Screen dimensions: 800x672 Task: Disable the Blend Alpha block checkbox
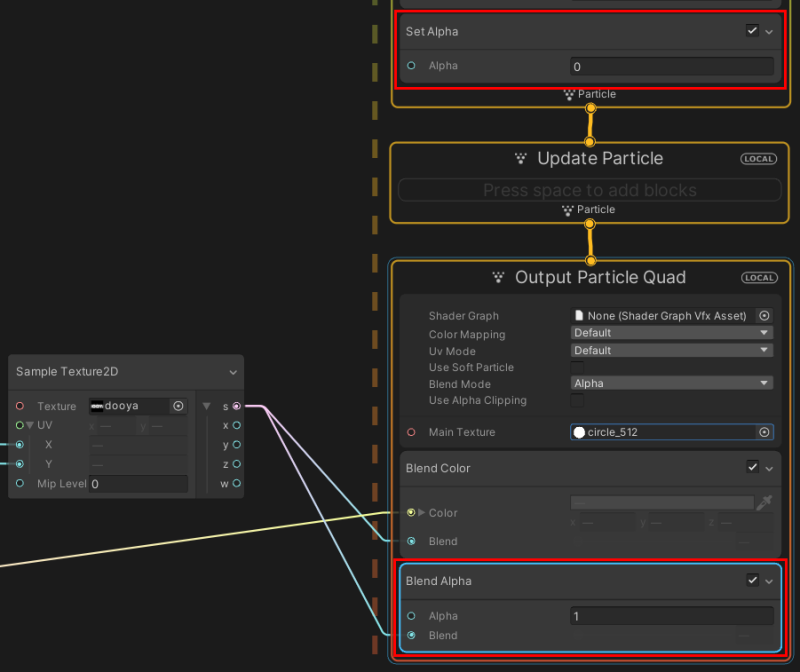coord(752,580)
